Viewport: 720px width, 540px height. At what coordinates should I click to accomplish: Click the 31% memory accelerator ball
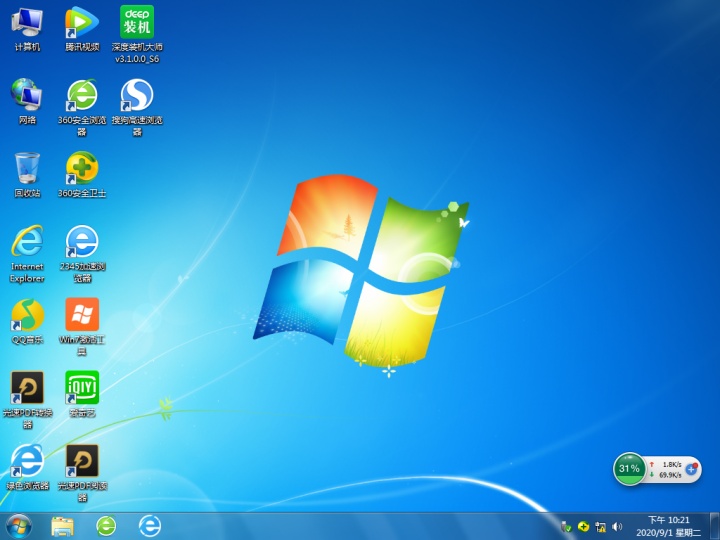pos(629,469)
